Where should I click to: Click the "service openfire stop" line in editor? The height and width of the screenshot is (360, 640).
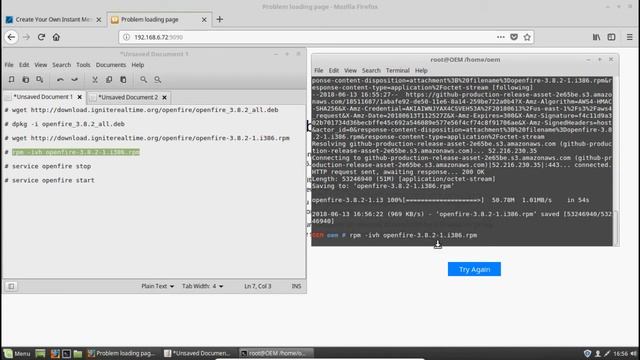(x=51, y=166)
